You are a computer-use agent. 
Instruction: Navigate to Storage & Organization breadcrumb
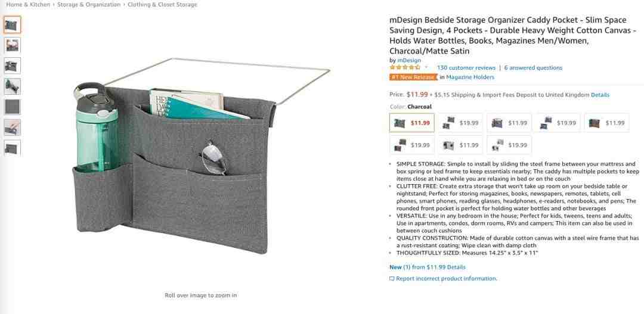(89, 5)
